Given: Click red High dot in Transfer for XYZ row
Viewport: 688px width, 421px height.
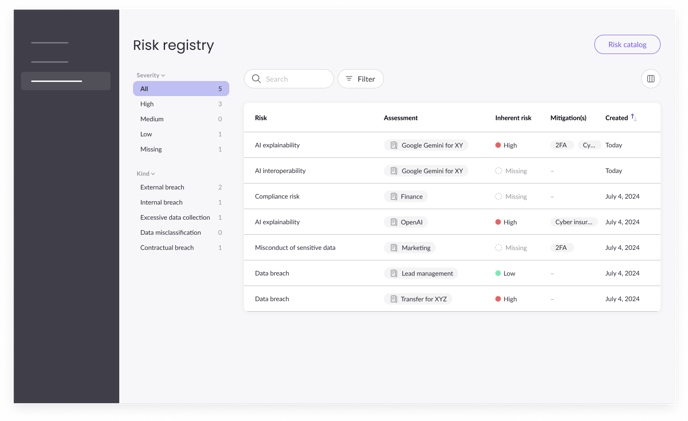Looking at the screenshot, I should point(498,299).
